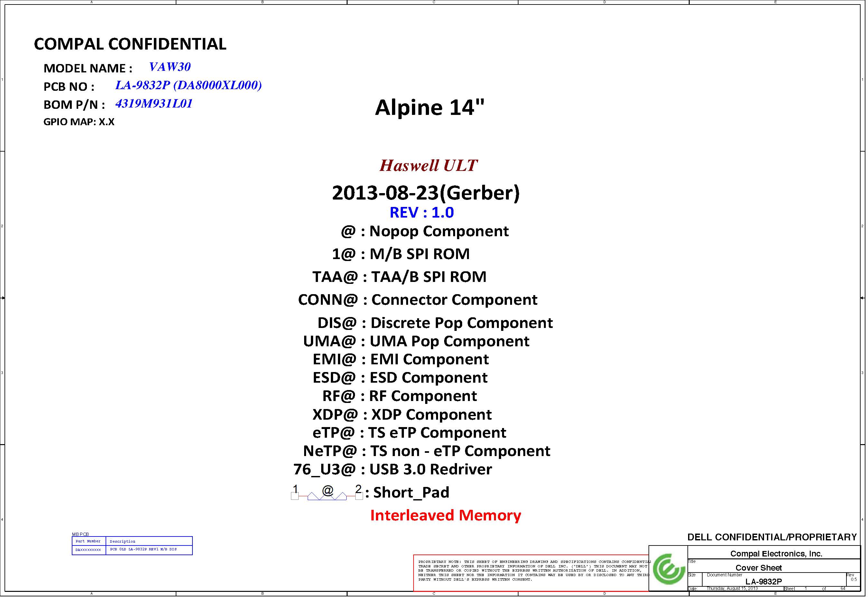Select the "TAA@ : TAA/B SPI ROM" line
The height and width of the screenshot is (597, 868).
coord(399,277)
